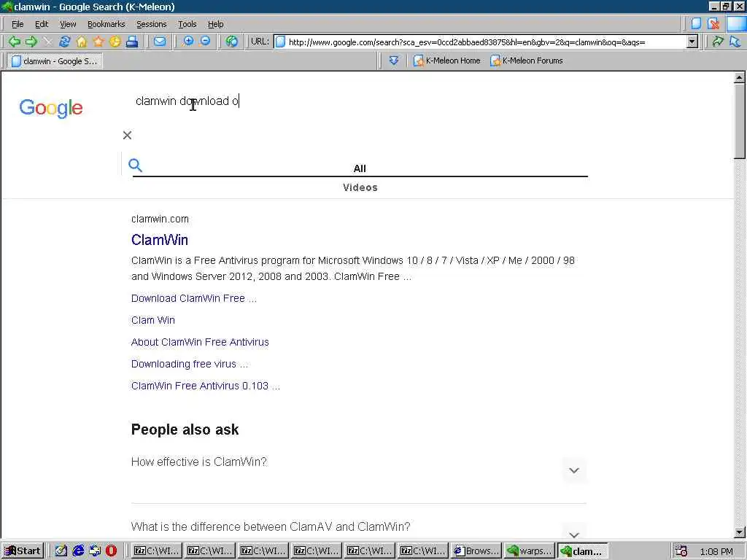Open 'ClamWin Free Antivirus 0.103 ...' sitelink
The width and height of the screenshot is (747, 560).
(x=205, y=386)
